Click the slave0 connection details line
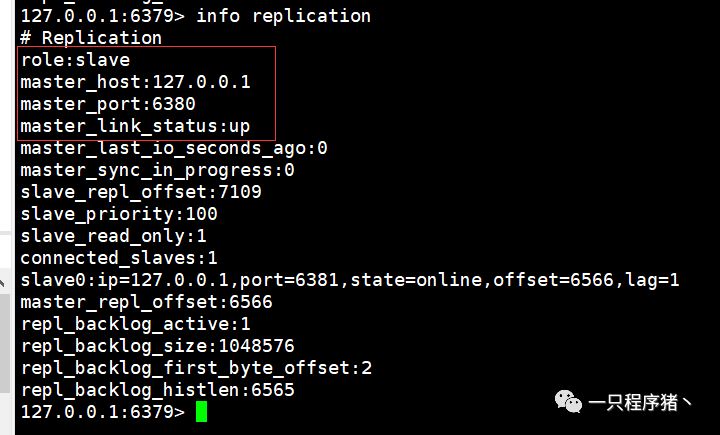Image resolution: width=720 pixels, height=435 pixels. pos(349,280)
